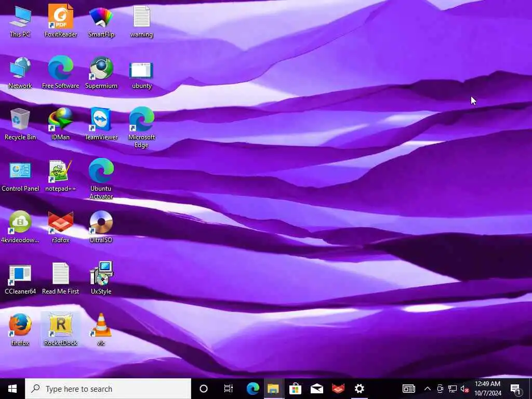
Task: Select the UxStyle installer icon
Action: 101,278
